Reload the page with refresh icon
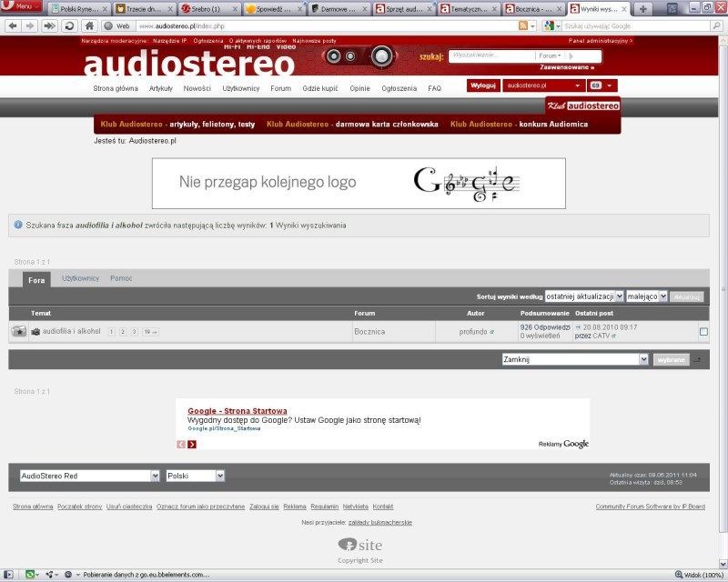 (70, 26)
